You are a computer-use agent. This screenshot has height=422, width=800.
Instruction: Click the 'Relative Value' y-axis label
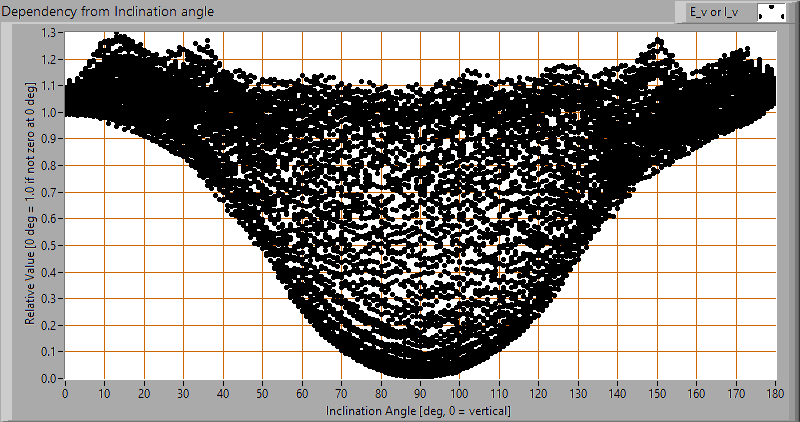[x=32, y=205]
